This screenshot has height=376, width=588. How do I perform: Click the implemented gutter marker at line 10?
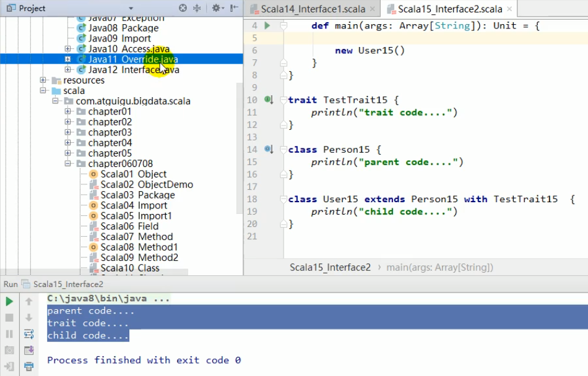tap(269, 100)
